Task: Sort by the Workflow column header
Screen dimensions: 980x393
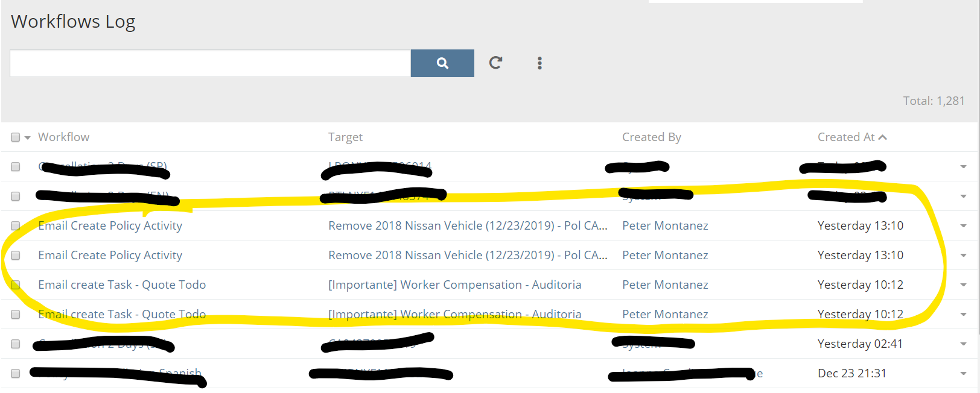Action: tap(63, 137)
